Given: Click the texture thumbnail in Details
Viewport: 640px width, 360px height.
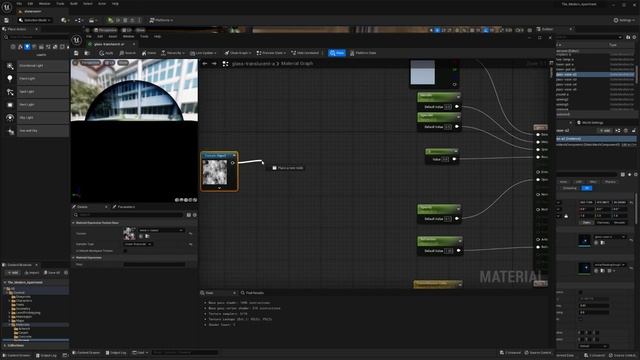Looking at the screenshot, I should coord(129,233).
